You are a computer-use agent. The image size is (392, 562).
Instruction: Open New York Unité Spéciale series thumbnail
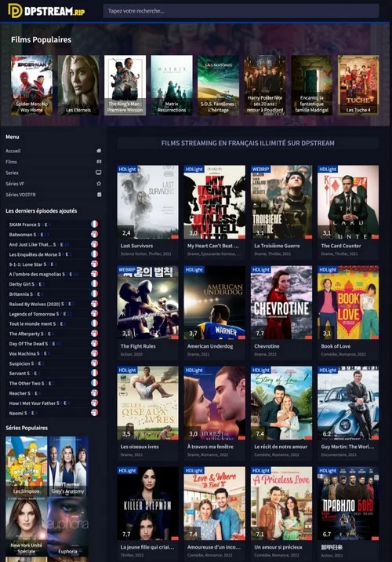tap(26, 527)
